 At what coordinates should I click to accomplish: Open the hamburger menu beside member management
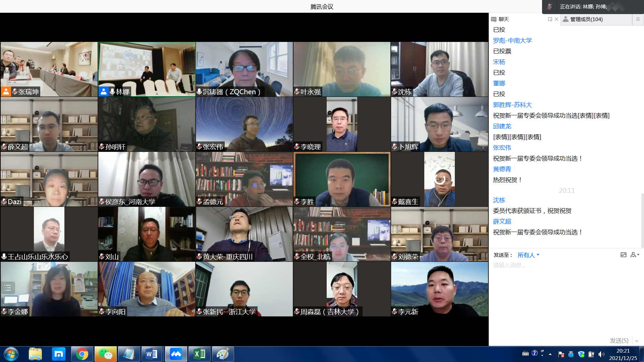(638, 19)
